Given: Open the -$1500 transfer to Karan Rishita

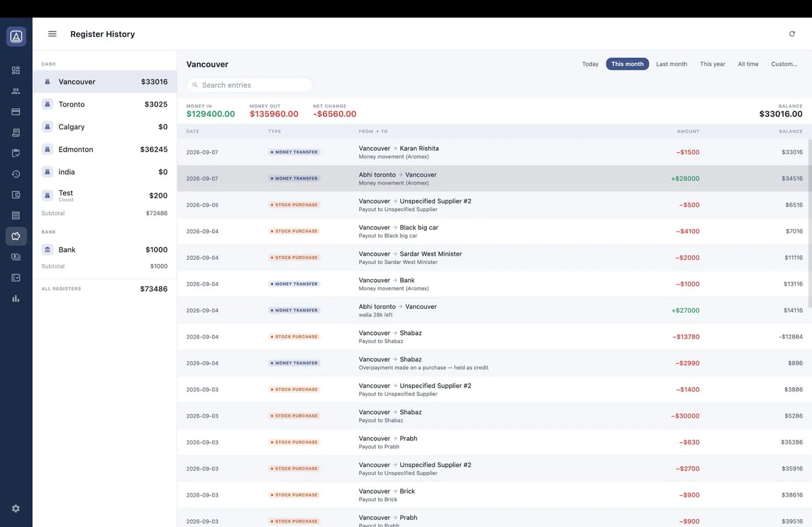Looking at the screenshot, I should pyautogui.click(x=495, y=152).
